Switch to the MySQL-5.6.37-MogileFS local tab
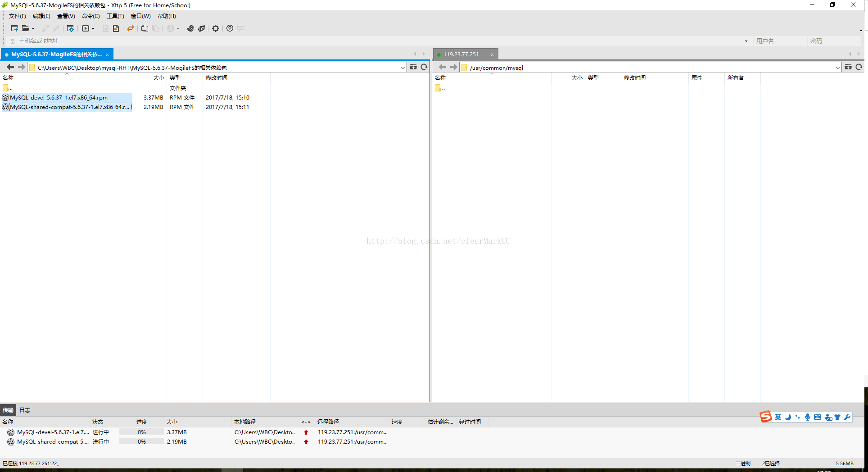 coord(57,54)
